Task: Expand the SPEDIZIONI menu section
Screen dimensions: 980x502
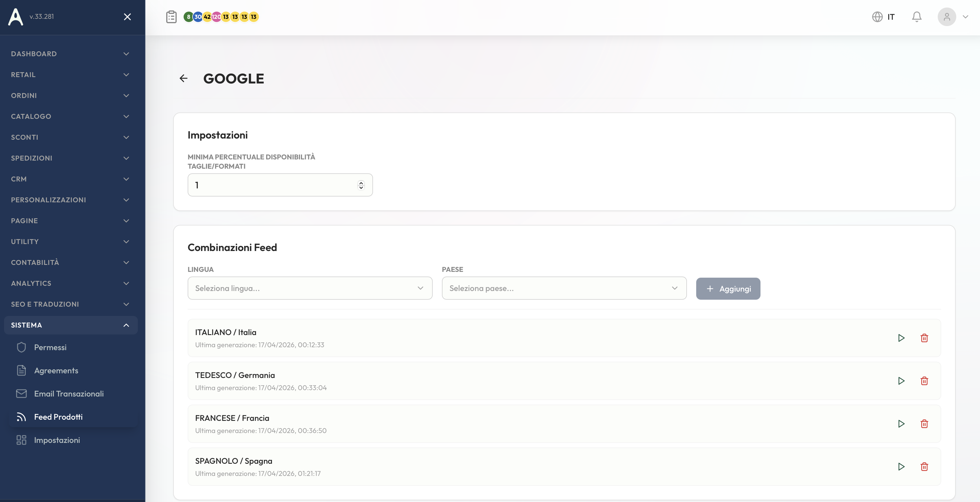Action: pos(71,158)
